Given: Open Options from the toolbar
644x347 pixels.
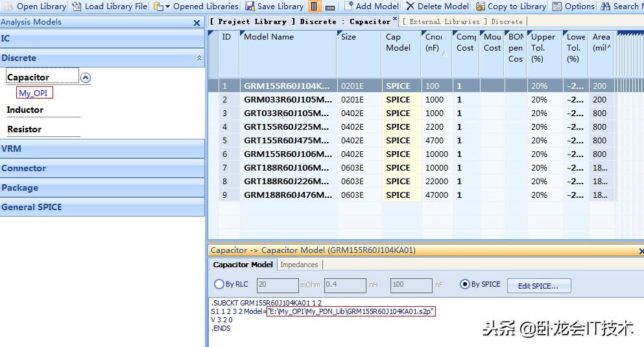Looking at the screenshot, I should click(558, 6).
